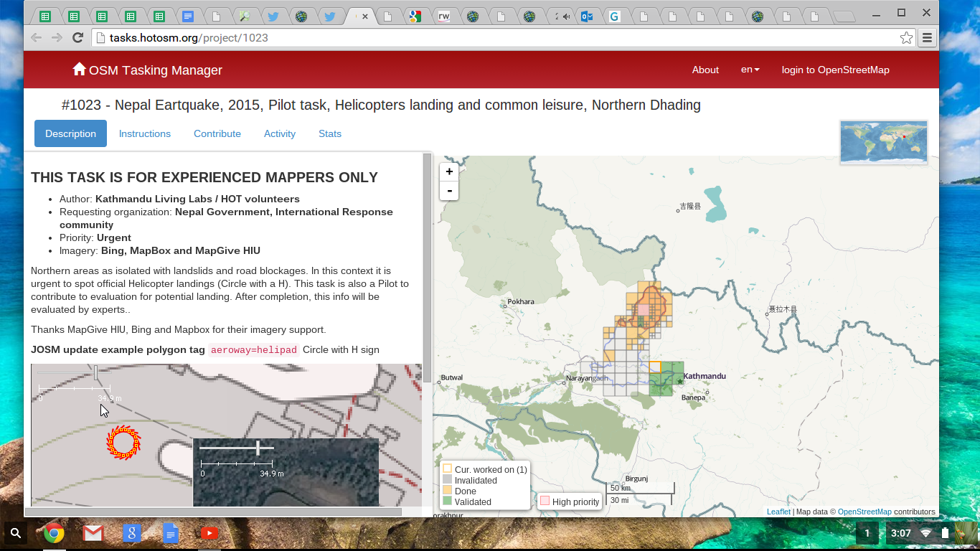Click the description panel horizontal scrollbar
The width and height of the screenshot is (980, 551).
click(213, 512)
